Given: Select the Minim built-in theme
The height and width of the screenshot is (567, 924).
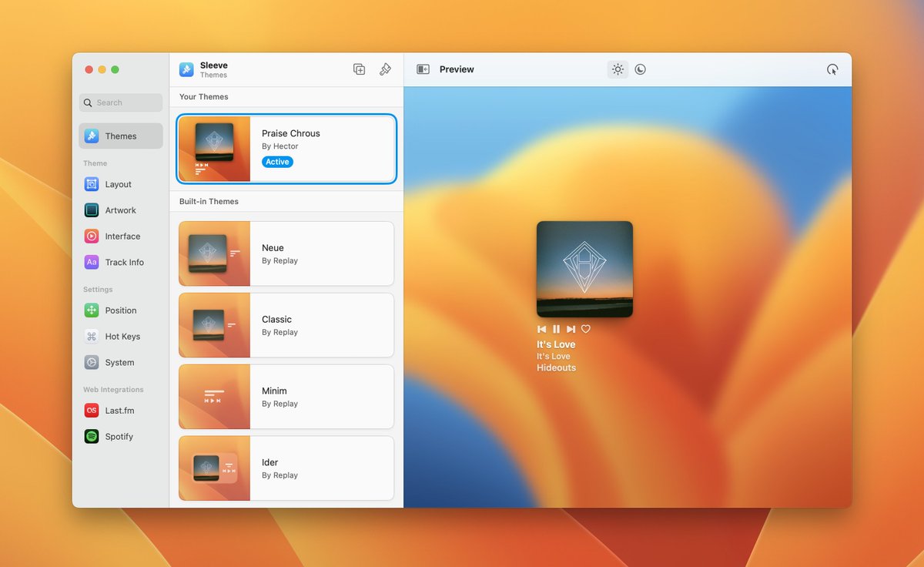Looking at the screenshot, I should tap(286, 397).
